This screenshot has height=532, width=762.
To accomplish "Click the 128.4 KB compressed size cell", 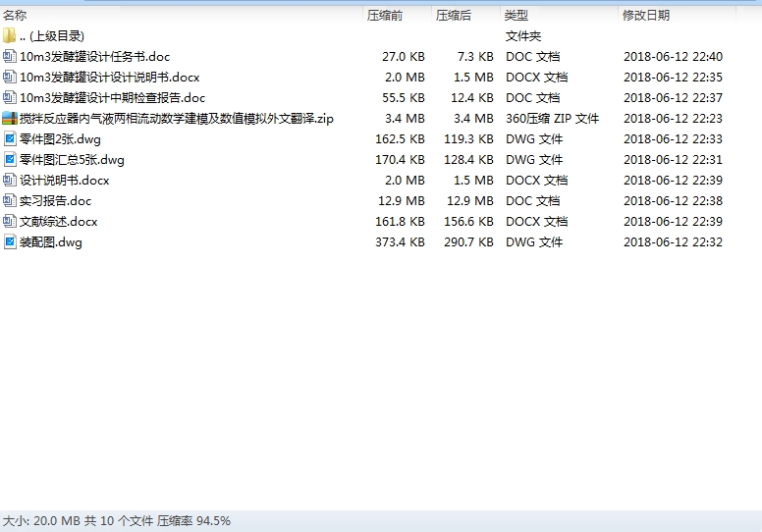I will click(468, 159).
